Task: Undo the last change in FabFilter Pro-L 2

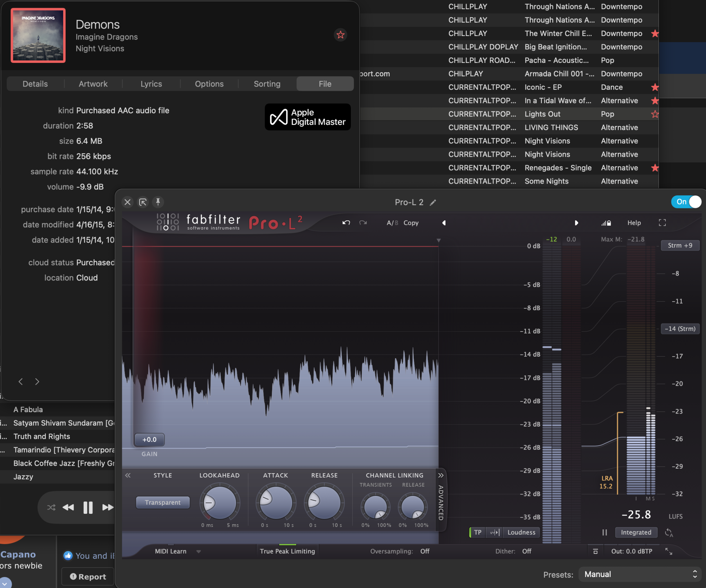Action: (346, 222)
